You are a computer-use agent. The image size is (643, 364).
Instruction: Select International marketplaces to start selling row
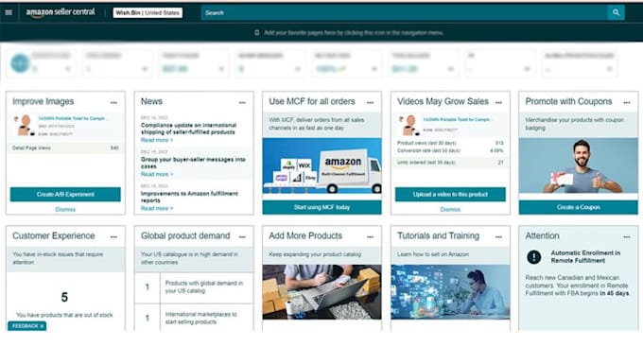pos(194,318)
